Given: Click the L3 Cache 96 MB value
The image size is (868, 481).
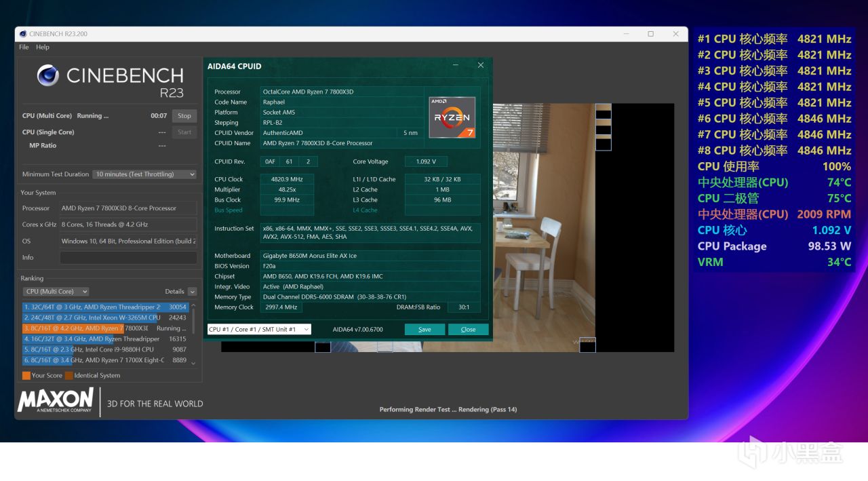Looking at the screenshot, I should click(442, 199).
